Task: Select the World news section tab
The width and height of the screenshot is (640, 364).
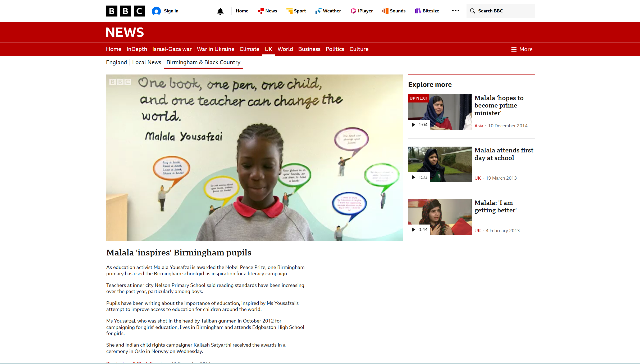Action: tap(285, 49)
